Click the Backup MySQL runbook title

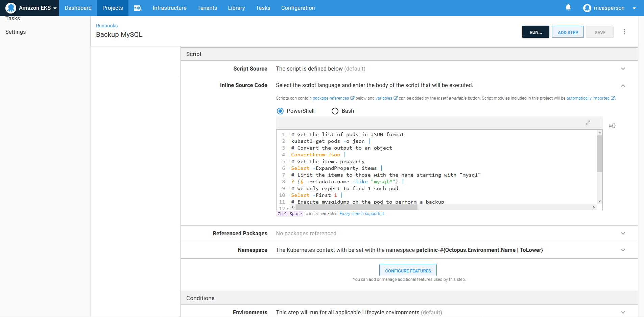[119, 34]
